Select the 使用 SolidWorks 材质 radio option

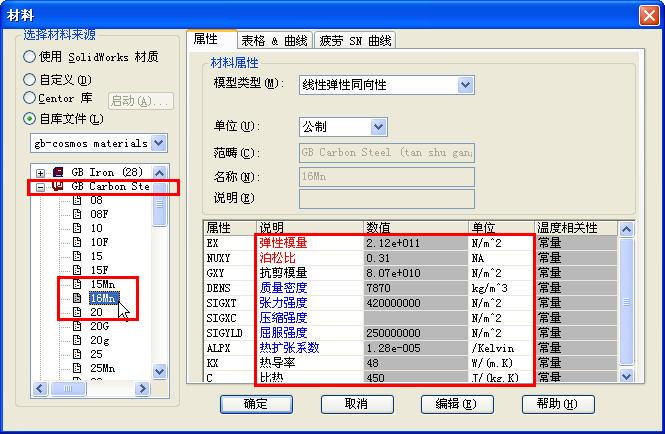(29, 56)
